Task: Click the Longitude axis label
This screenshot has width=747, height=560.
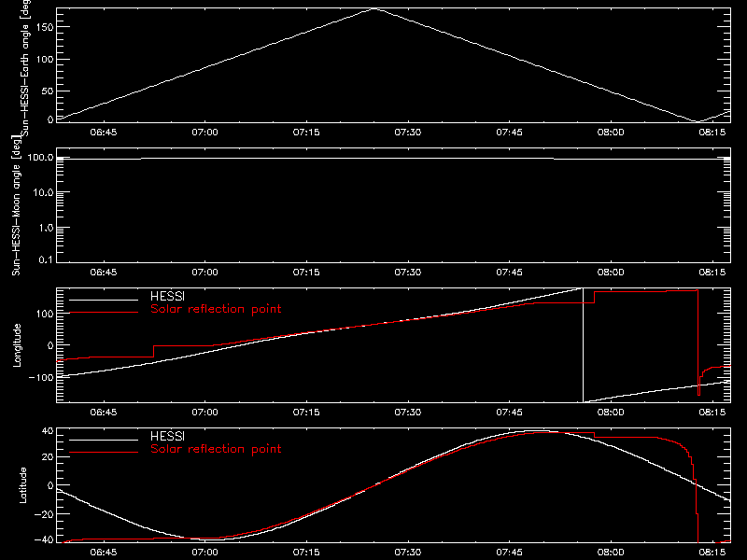Action: pos(17,345)
